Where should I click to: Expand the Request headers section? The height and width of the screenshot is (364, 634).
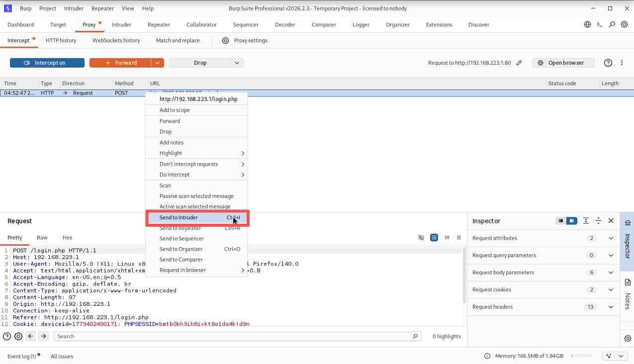611,307
